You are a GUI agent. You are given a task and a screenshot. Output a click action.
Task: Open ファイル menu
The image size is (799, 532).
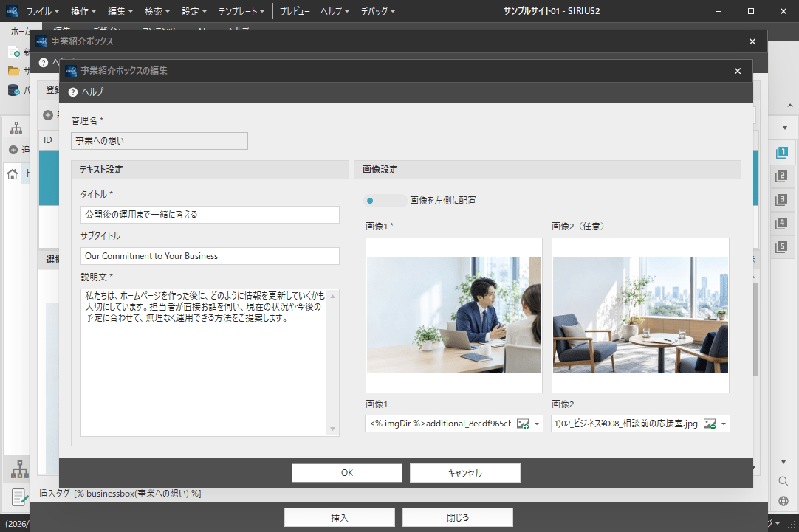tap(42, 11)
